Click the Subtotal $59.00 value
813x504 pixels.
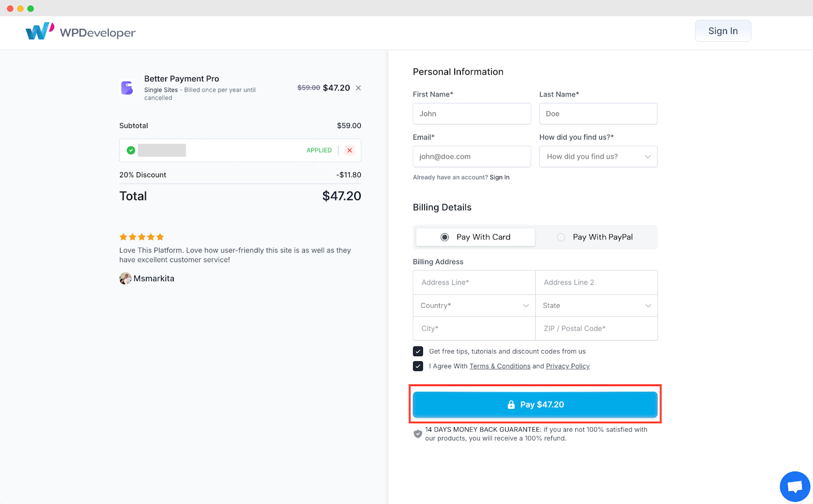(349, 125)
